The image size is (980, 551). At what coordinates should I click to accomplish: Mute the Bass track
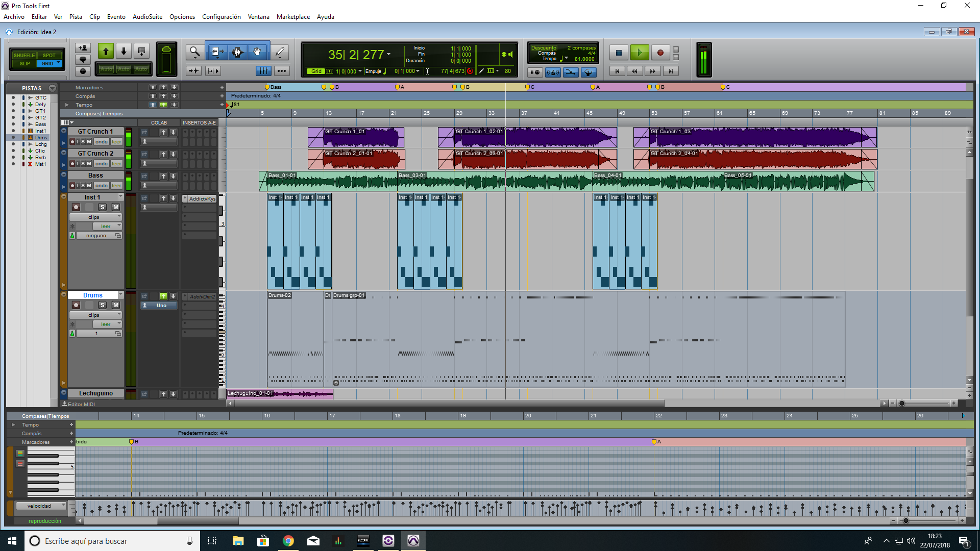pyautogui.click(x=89, y=186)
